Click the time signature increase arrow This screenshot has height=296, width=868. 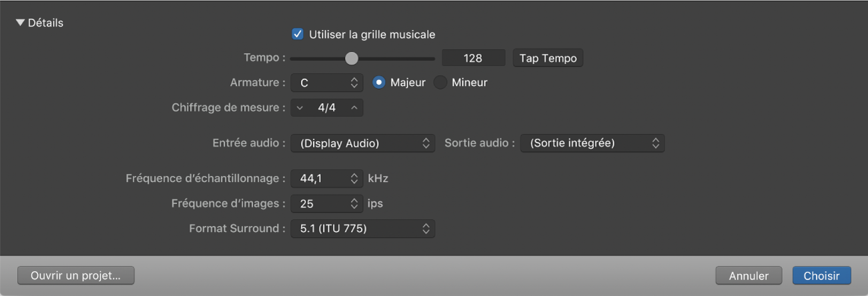[354, 107]
